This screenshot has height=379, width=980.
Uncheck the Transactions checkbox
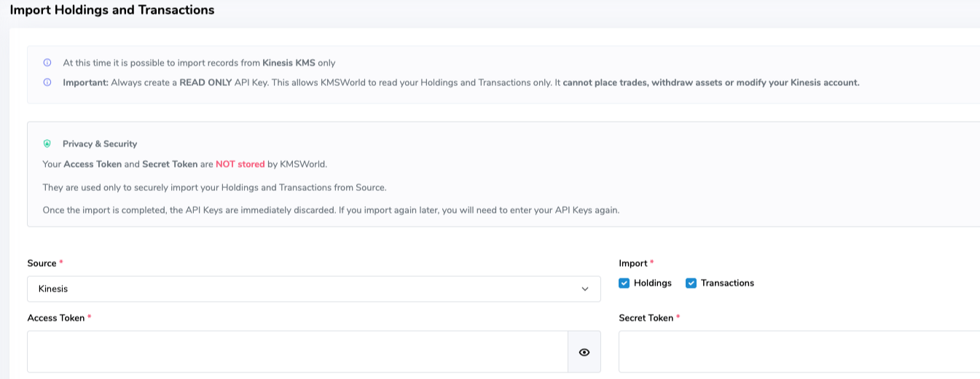[691, 283]
